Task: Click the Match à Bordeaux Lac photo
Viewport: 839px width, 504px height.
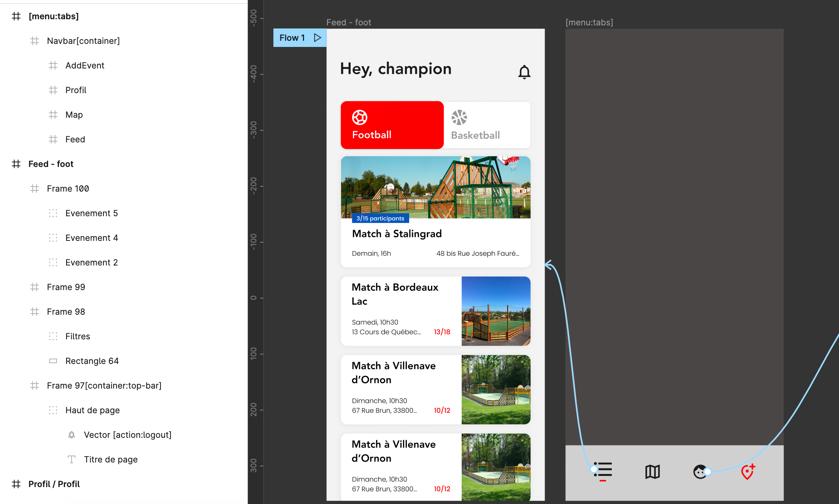Action: click(496, 311)
